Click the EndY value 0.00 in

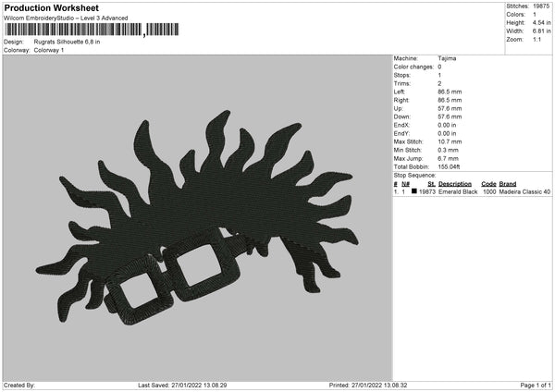tap(447, 134)
